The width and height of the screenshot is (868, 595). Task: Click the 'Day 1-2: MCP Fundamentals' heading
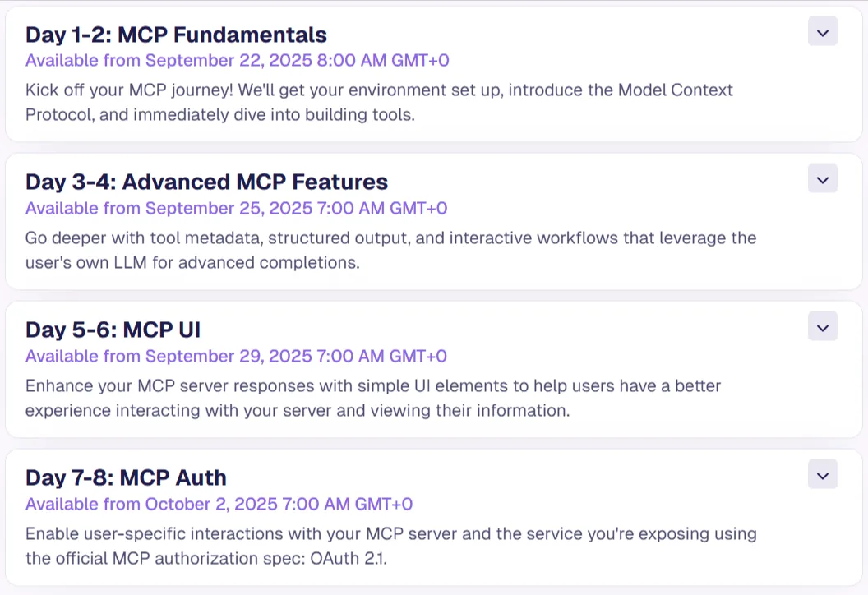pyautogui.click(x=176, y=35)
